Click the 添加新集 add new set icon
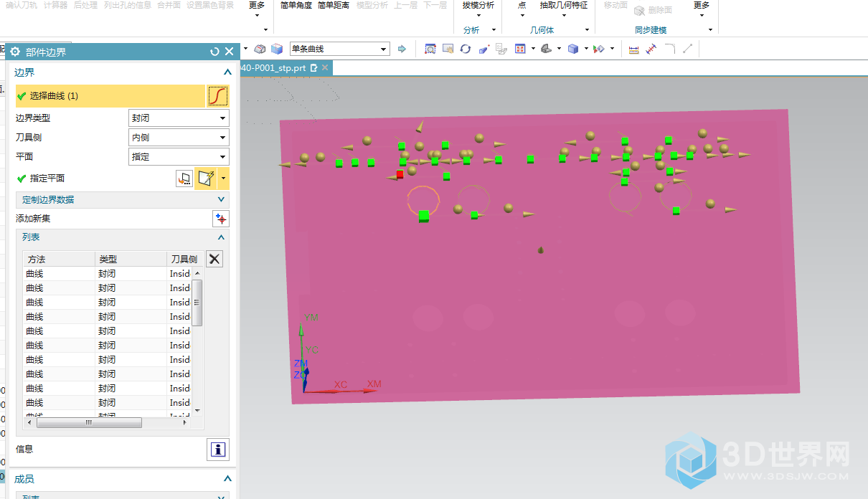The image size is (868, 499). point(221,219)
